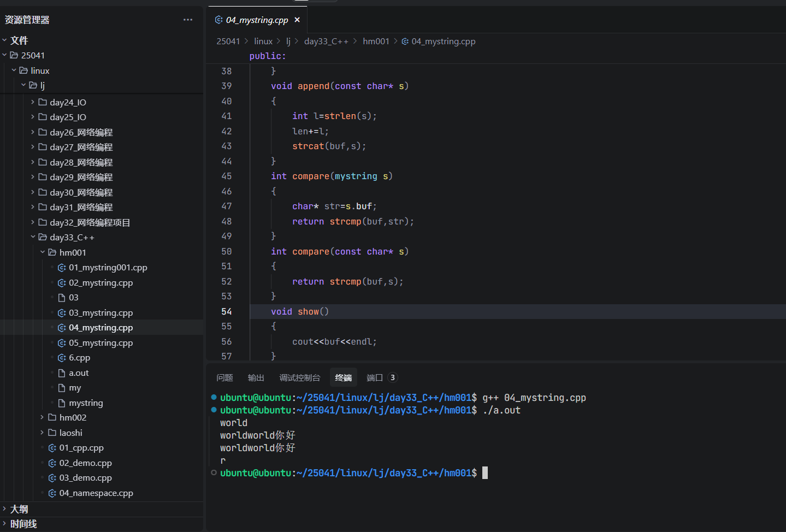The width and height of the screenshot is (786, 532).
Task: Click the folder icon of day25_IO
Action: point(43,117)
